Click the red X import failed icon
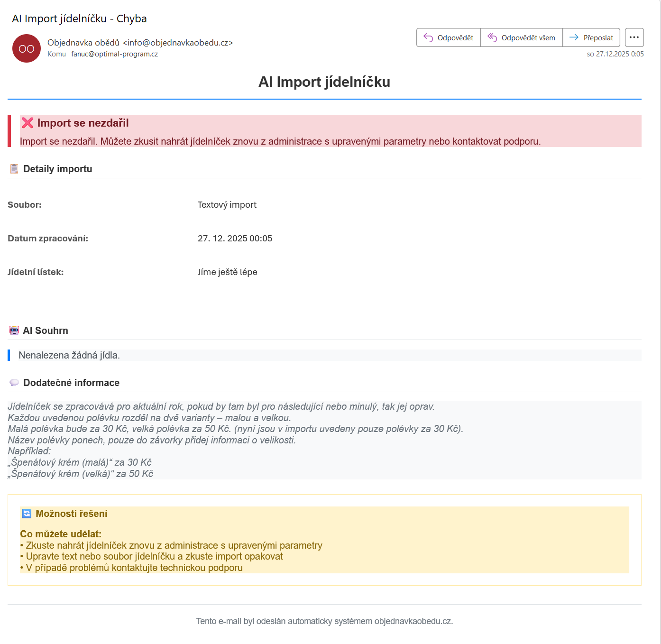Viewport: 661px width, 644px height. click(x=28, y=123)
